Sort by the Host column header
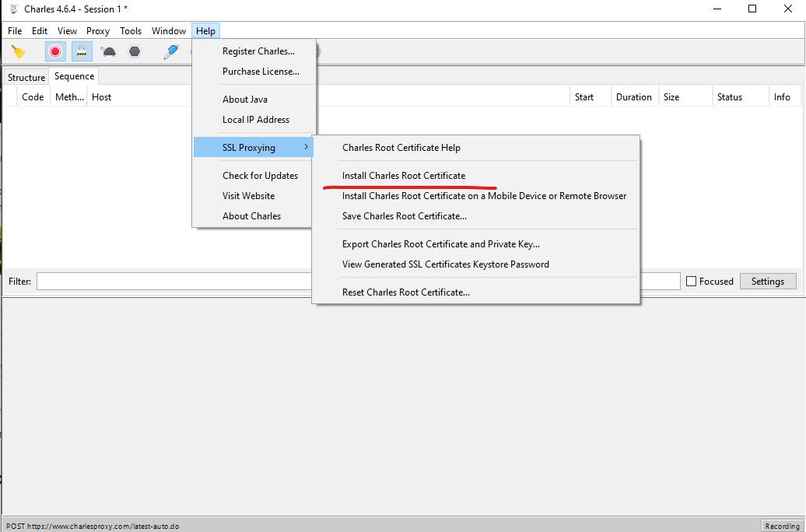This screenshot has height=532, width=806. (x=140, y=96)
